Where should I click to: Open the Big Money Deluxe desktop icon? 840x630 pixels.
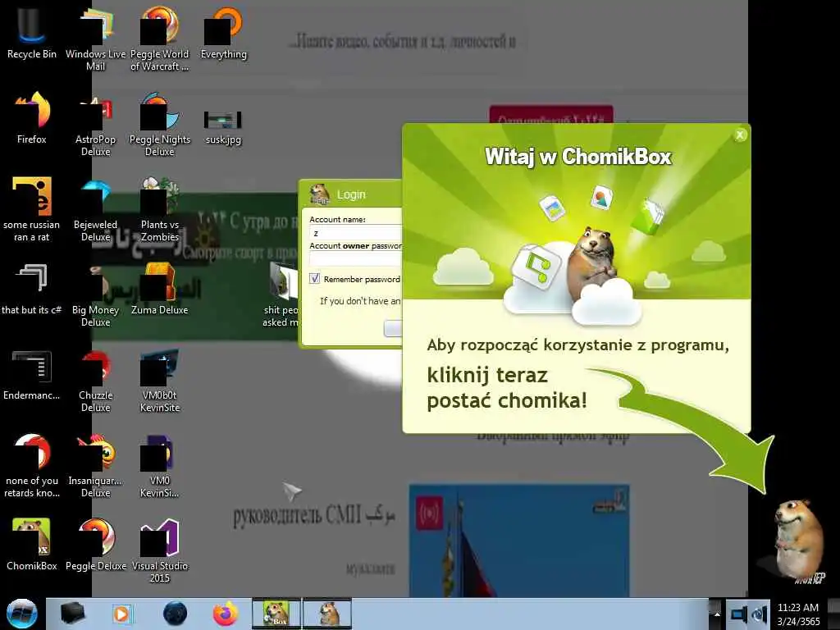(95, 295)
